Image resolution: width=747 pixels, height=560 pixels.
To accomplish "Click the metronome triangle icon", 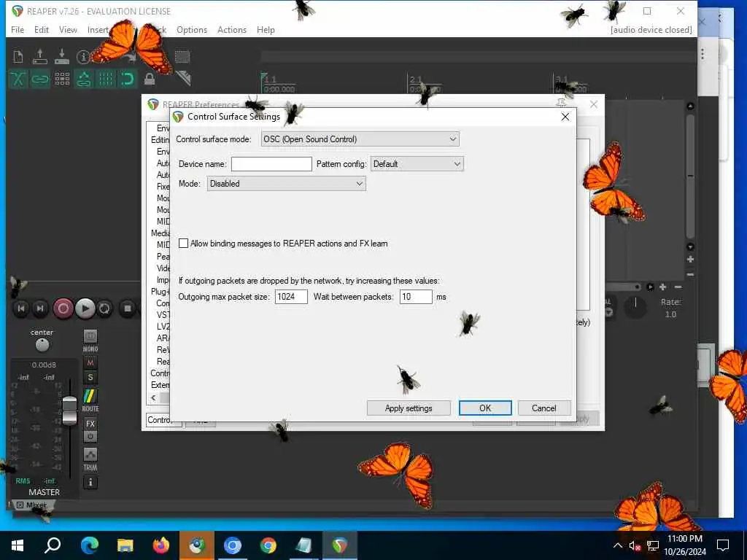I will (183, 78).
